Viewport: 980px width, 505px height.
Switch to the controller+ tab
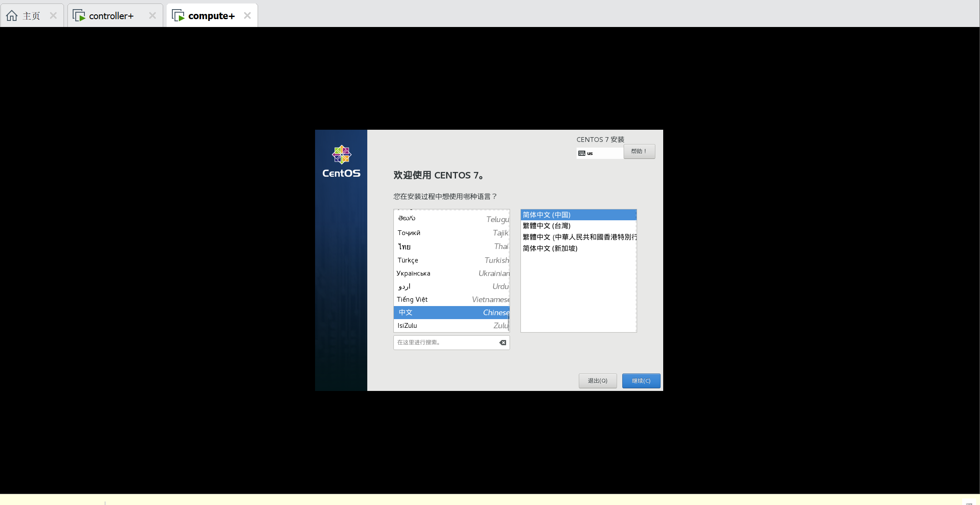click(x=115, y=16)
